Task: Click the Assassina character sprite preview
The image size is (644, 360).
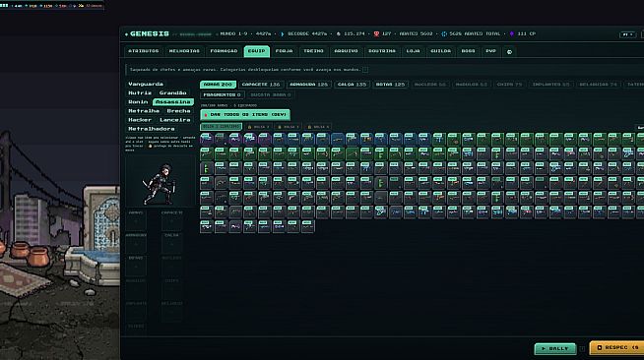Action: (x=160, y=185)
